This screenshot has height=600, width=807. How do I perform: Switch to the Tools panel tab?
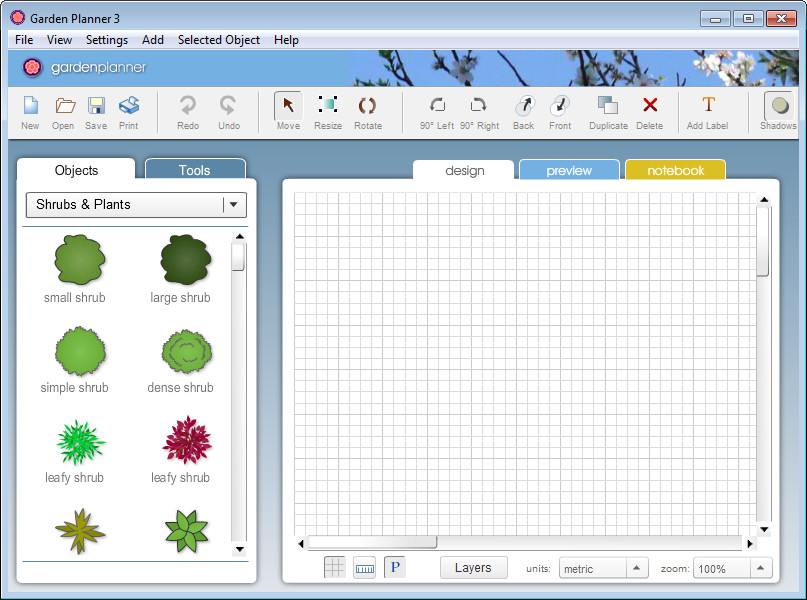(x=194, y=170)
